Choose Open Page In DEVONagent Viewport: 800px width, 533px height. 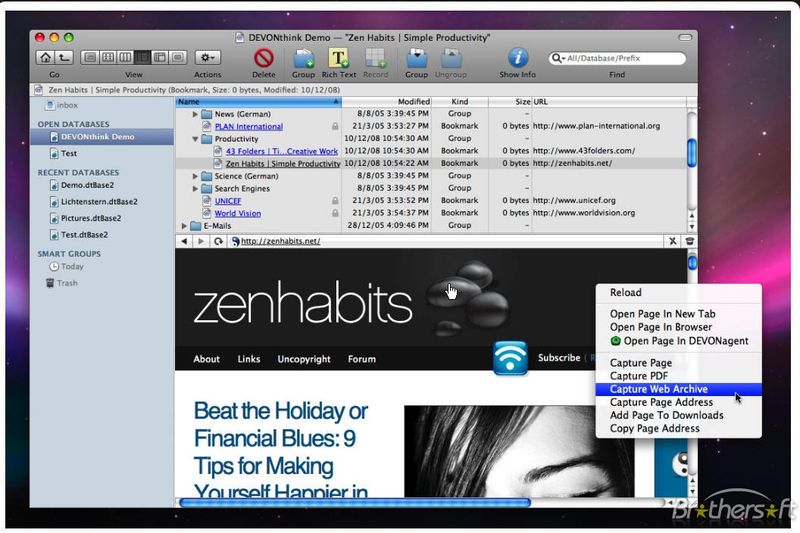click(679, 341)
